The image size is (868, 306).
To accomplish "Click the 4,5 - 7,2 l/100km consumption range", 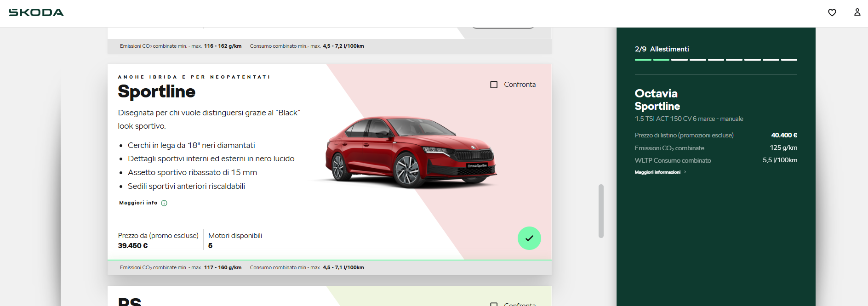I will pos(343,46).
